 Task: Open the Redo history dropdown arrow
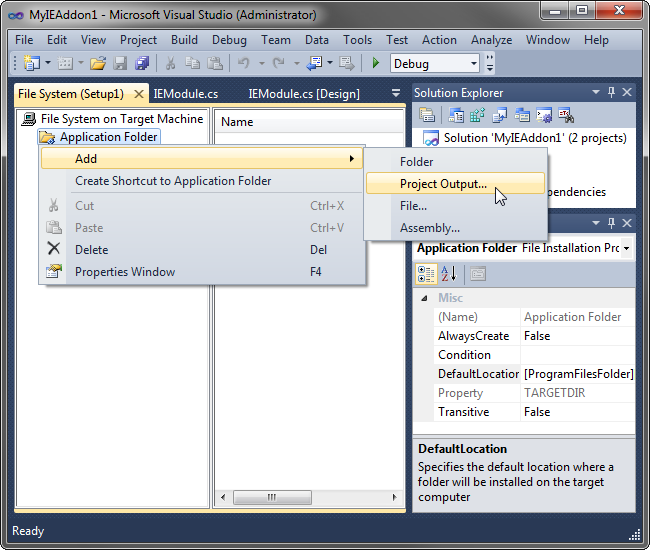point(296,63)
